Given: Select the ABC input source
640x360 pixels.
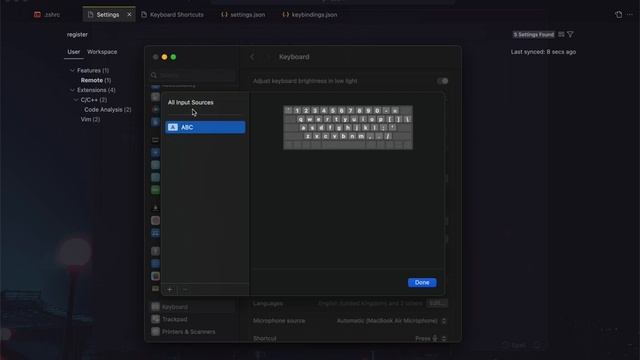Looking at the screenshot, I should coord(205,127).
